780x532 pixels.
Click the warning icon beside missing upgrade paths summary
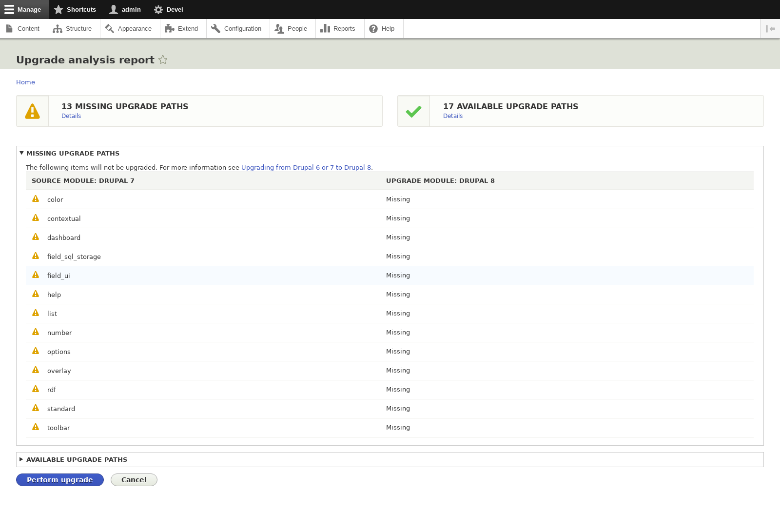[x=33, y=111]
